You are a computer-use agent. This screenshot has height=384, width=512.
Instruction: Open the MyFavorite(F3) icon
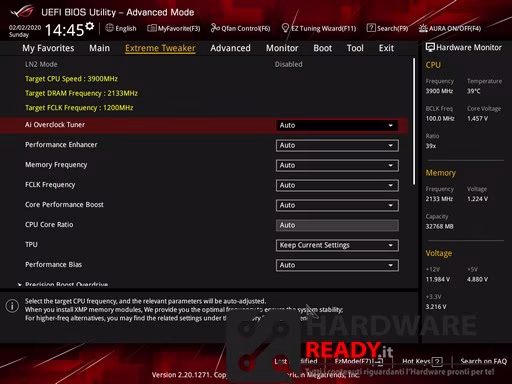tap(152, 28)
